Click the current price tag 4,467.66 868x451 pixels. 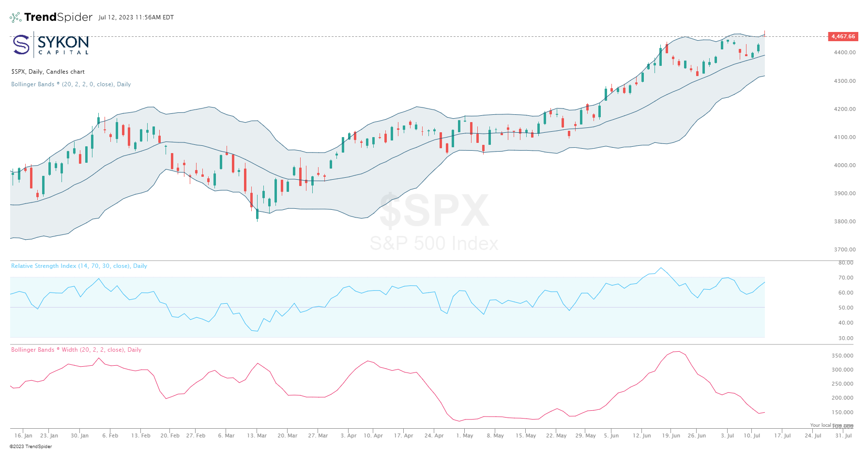[x=843, y=36]
